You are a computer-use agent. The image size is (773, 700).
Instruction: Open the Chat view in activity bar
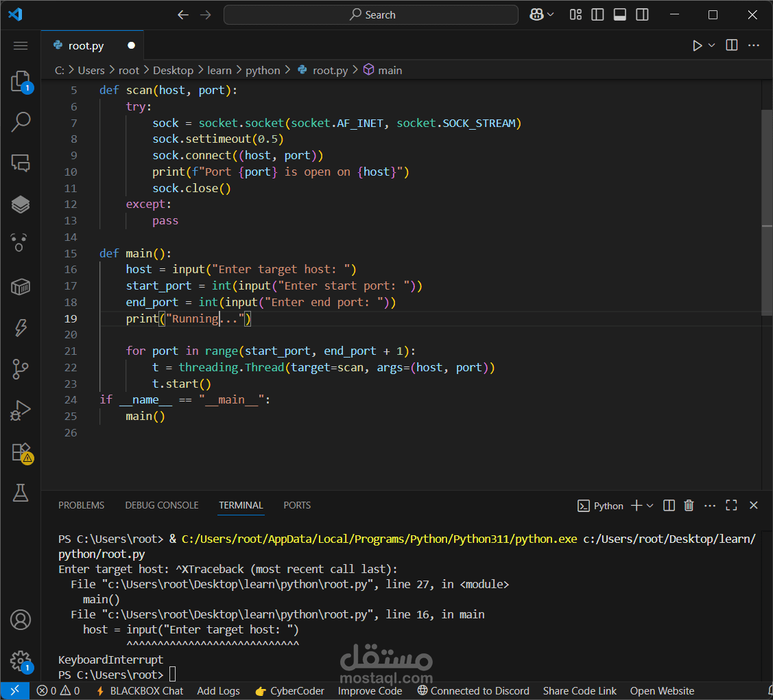click(21, 163)
